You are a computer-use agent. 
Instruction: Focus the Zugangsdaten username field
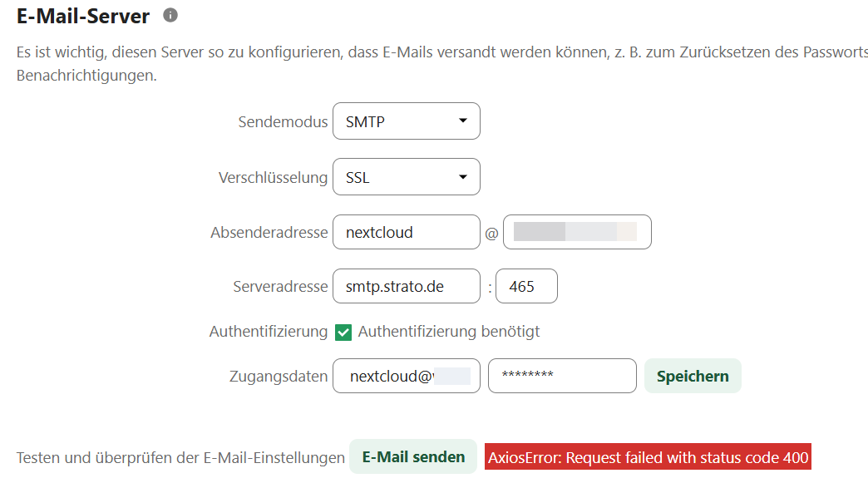[x=406, y=376]
